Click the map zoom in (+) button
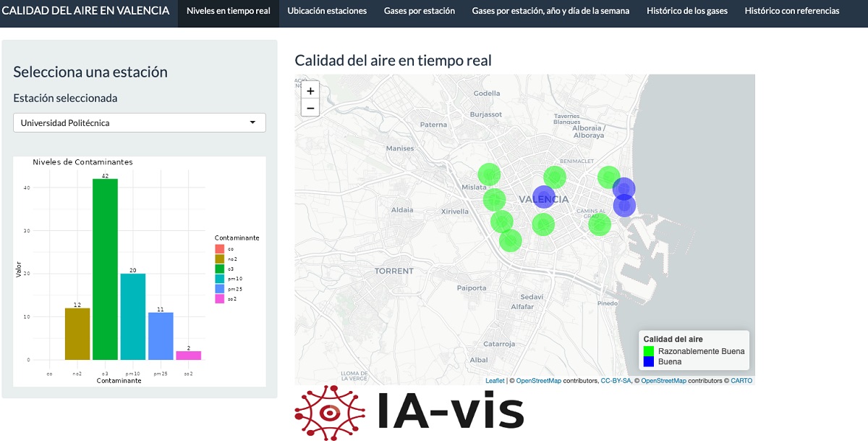Image resolution: width=868 pixels, height=441 pixels. [x=310, y=89]
